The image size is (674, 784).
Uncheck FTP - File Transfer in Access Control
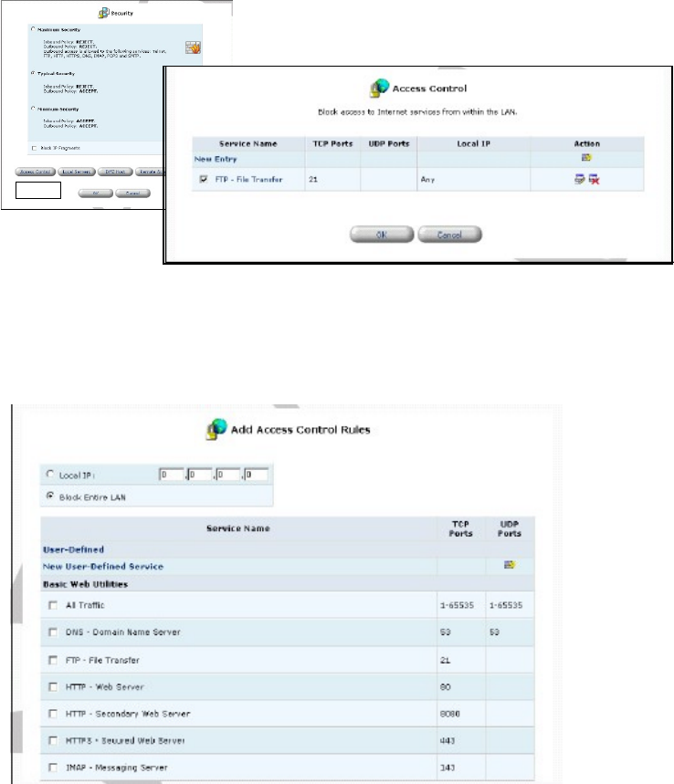[x=204, y=179]
